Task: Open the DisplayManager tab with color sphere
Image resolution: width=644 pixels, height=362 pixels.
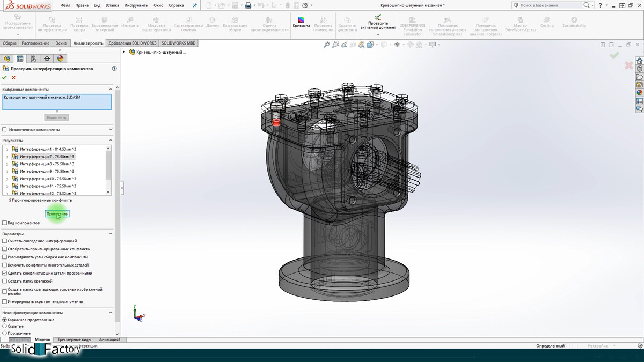Action: click(60, 58)
